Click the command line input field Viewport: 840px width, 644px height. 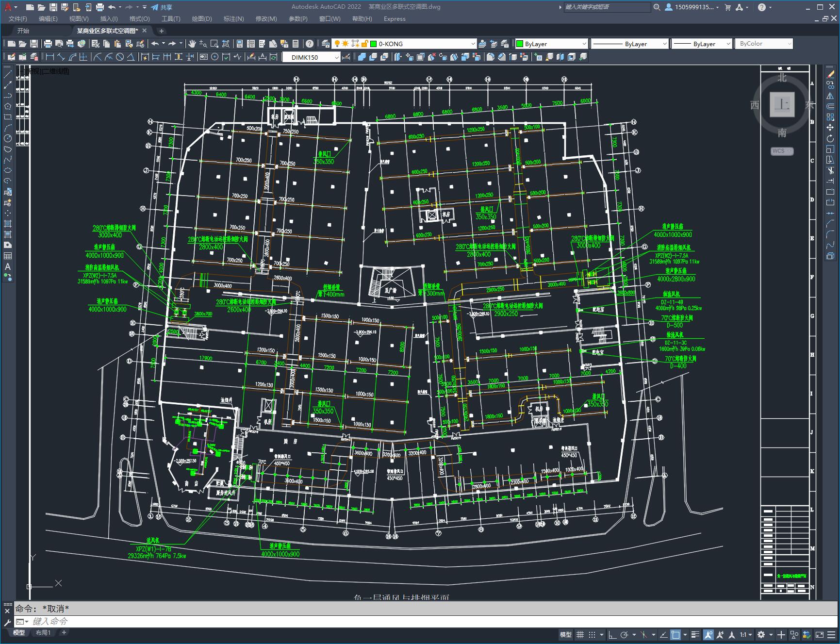[427, 621]
